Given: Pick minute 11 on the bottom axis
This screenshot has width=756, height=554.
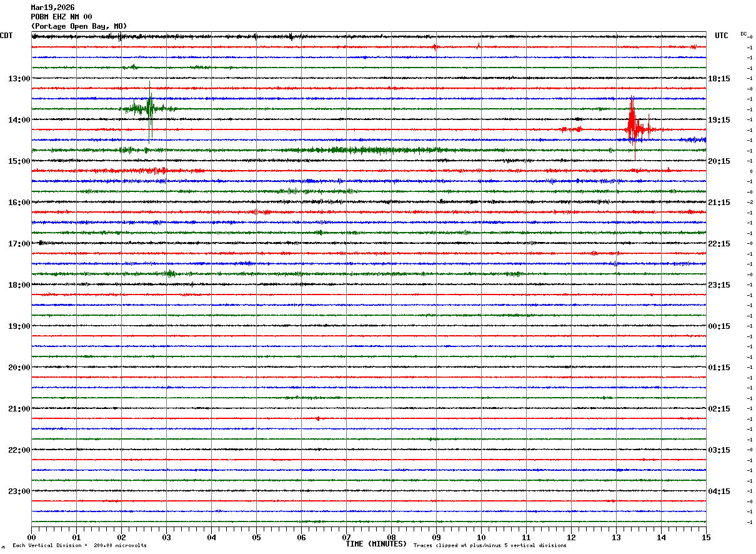Looking at the screenshot, I should click(526, 536).
